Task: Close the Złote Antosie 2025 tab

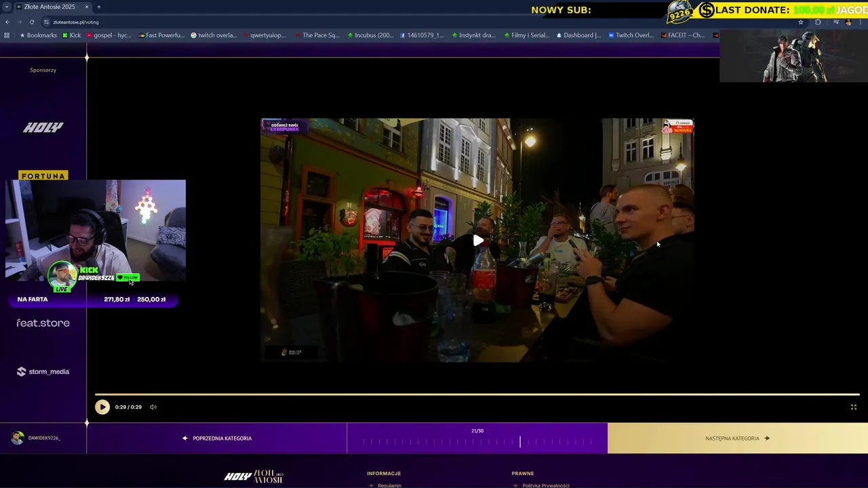Action: click(x=87, y=7)
